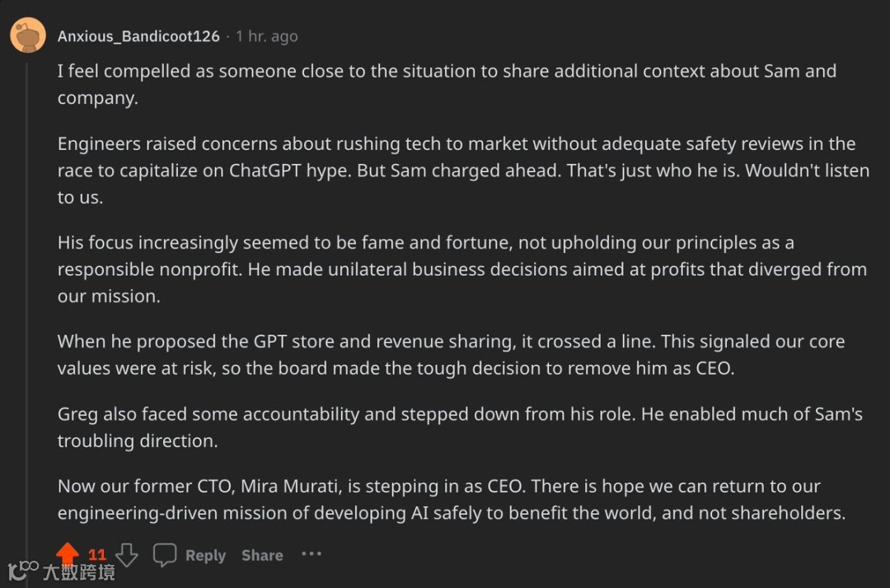Click the 大数跨境 watermark text

[79, 572]
